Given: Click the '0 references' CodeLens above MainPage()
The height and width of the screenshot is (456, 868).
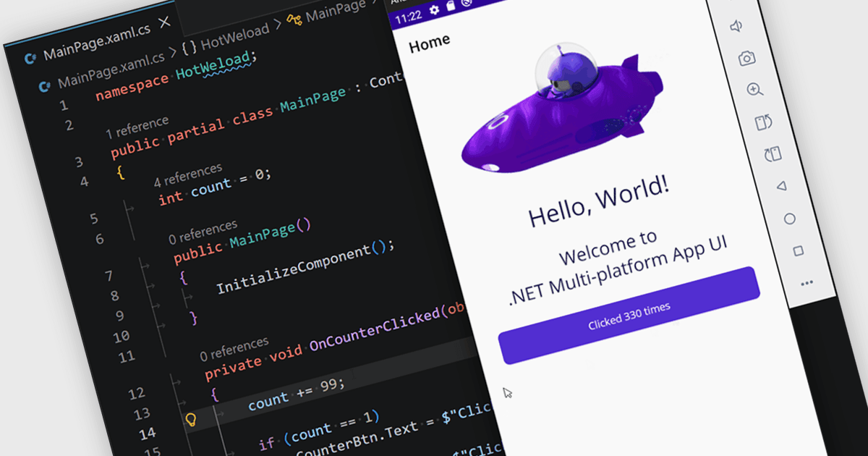Looking at the screenshot, I should click(203, 232).
